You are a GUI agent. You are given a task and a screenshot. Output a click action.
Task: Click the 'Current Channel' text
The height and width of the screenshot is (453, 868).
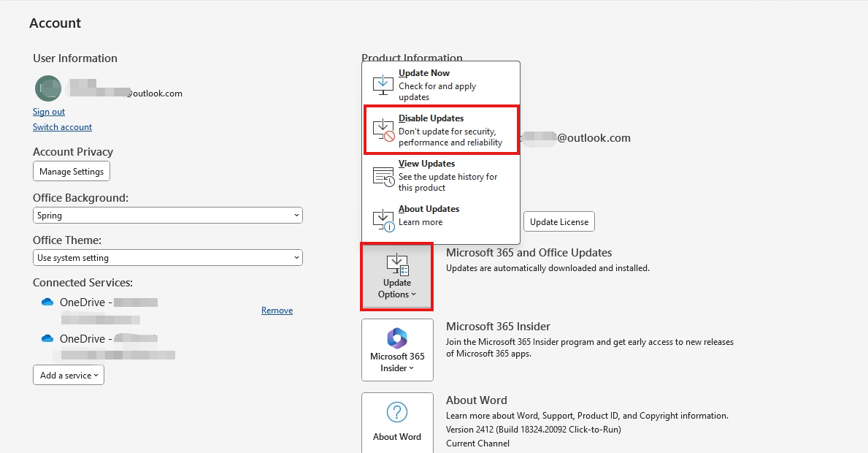click(477, 443)
